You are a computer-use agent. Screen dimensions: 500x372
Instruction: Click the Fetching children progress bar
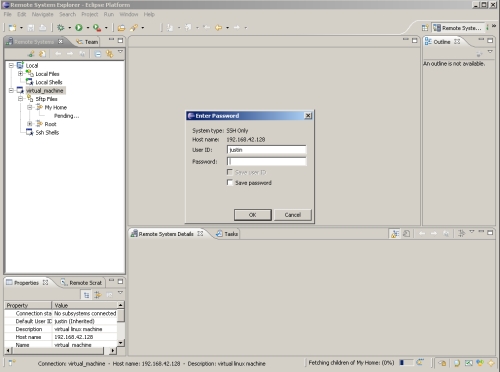coord(406,362)
